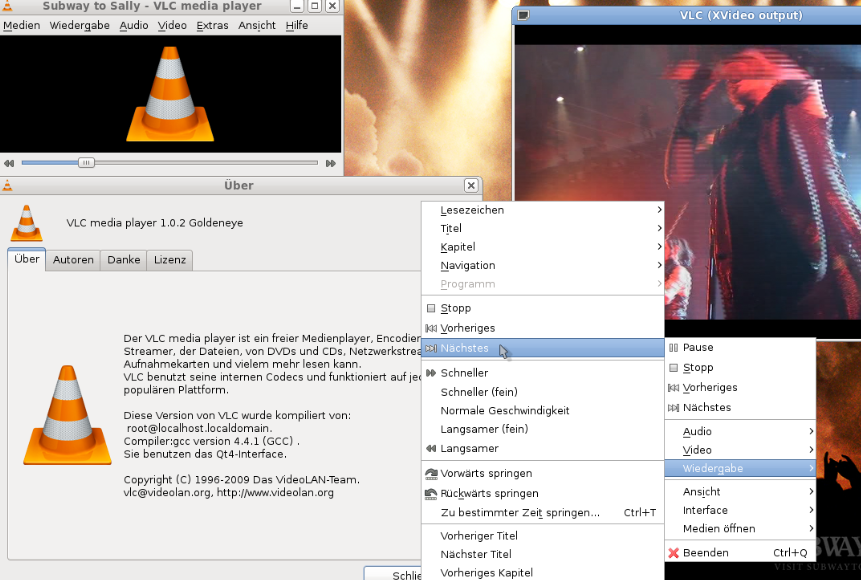This screenshot has height=580, width=861.
Task: Click the VLC cone icon in the main title bar
Action: (7, 6)
